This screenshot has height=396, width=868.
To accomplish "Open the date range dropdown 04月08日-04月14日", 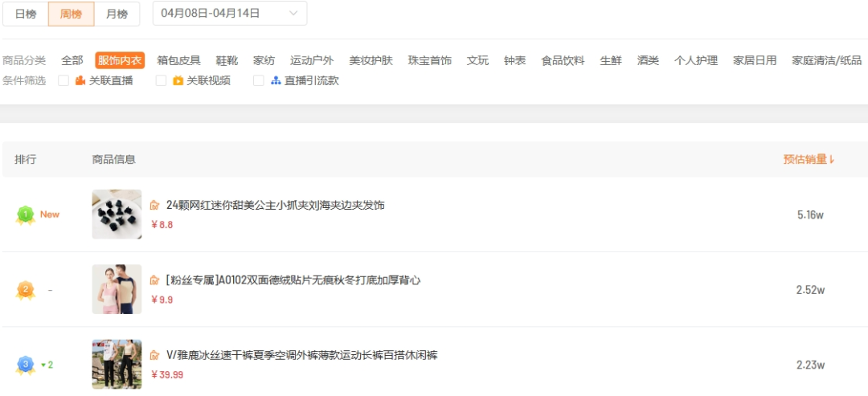I will 229,14.
